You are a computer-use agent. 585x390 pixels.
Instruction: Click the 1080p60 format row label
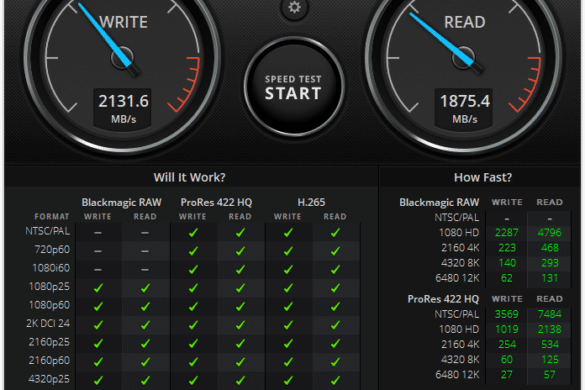(x=49, y=305)
